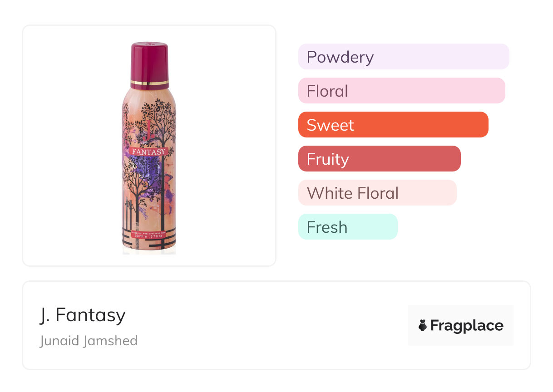Click the red FANTASY label on bottle
This screenshot has height=392, width=553.
tap(148, 152)
